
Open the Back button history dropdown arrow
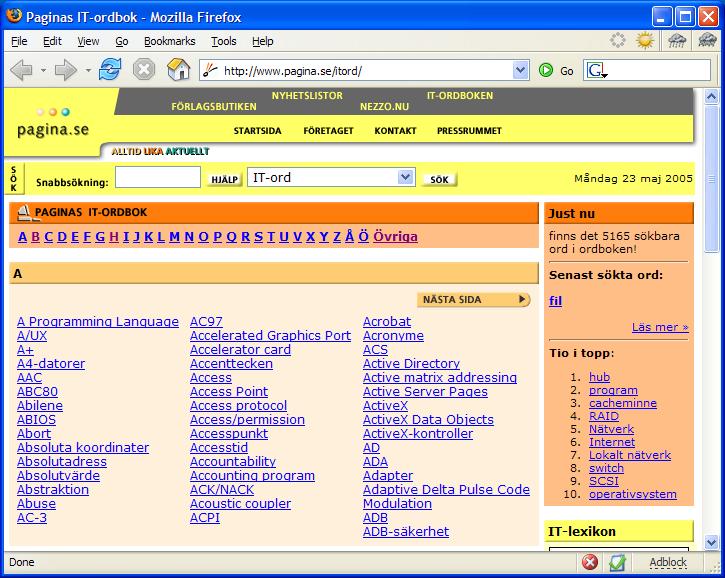click(43, 71)
